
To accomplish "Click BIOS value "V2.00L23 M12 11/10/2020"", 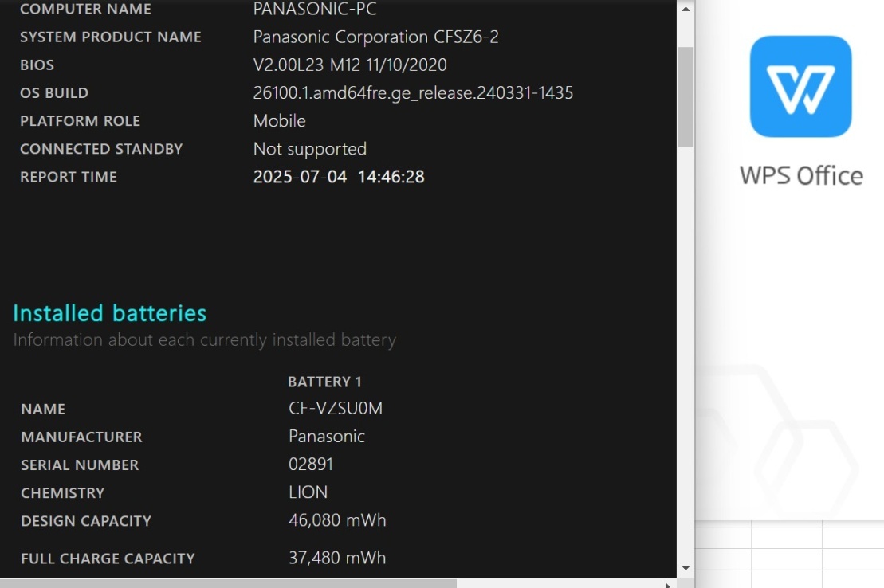I will pyautogui.click(x=350, y=65).
